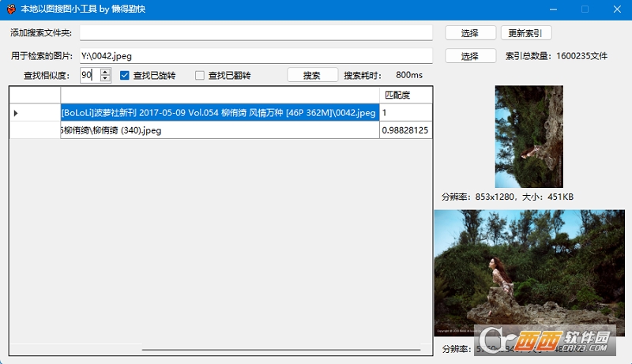Click the app icon in title bar
Screen dimensions: 632x364
[x=11, y=9]
